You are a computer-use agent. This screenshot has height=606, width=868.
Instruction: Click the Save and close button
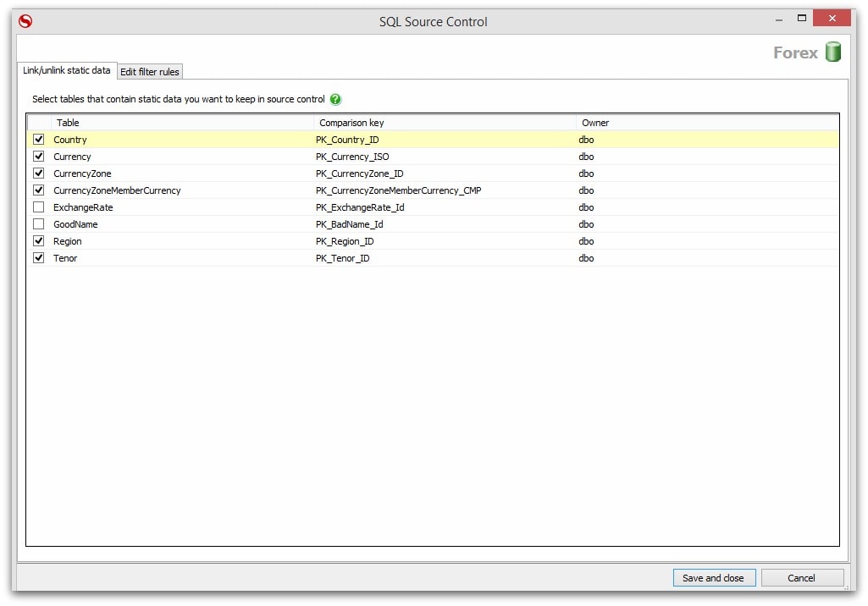coord(714,577)
